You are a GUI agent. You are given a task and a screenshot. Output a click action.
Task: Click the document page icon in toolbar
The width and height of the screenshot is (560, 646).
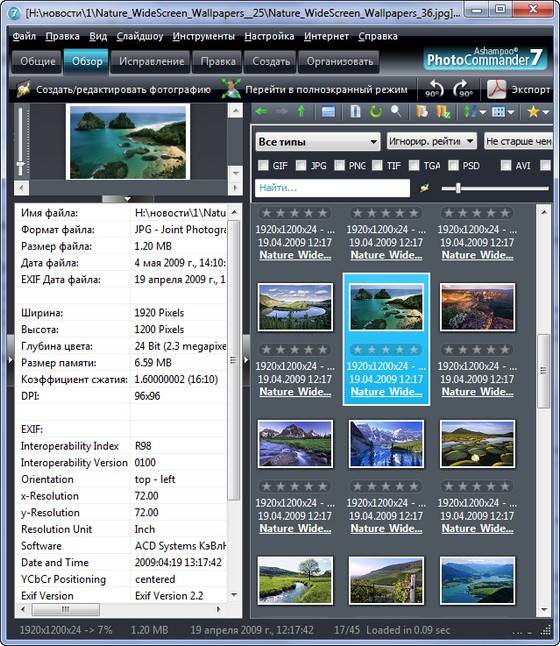coord(355,111)
